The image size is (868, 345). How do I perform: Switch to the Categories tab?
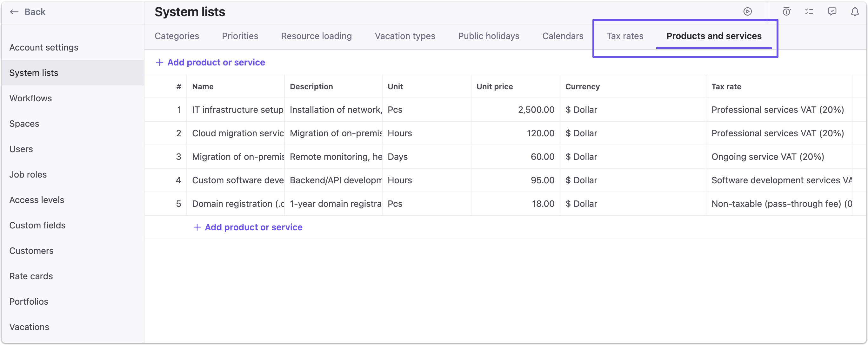coord(177,36)
